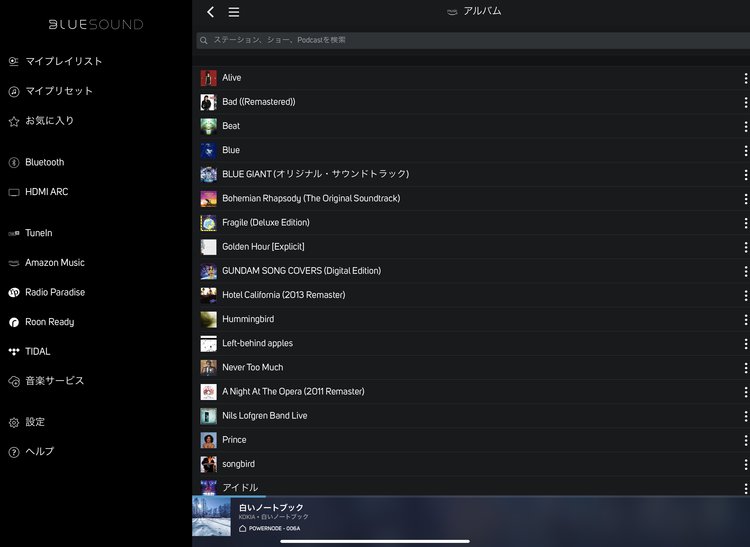This screenshot has height=547, width=750.
Task: Open Radio Paradise icon in sidebar
Action: 14,293
